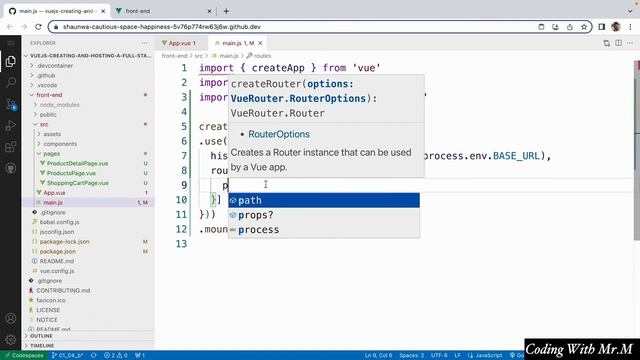Image resolution: width=640 pixels, height=360 pixels.
Task: Click the browser back arrow
Action: click(x=10, y=27)
